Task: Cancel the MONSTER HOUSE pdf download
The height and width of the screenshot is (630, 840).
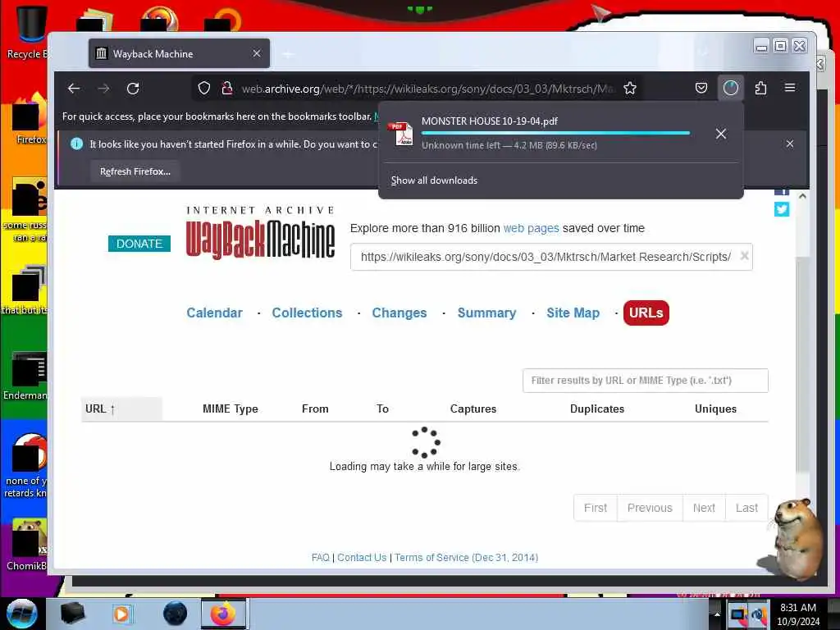Action: 721,134
